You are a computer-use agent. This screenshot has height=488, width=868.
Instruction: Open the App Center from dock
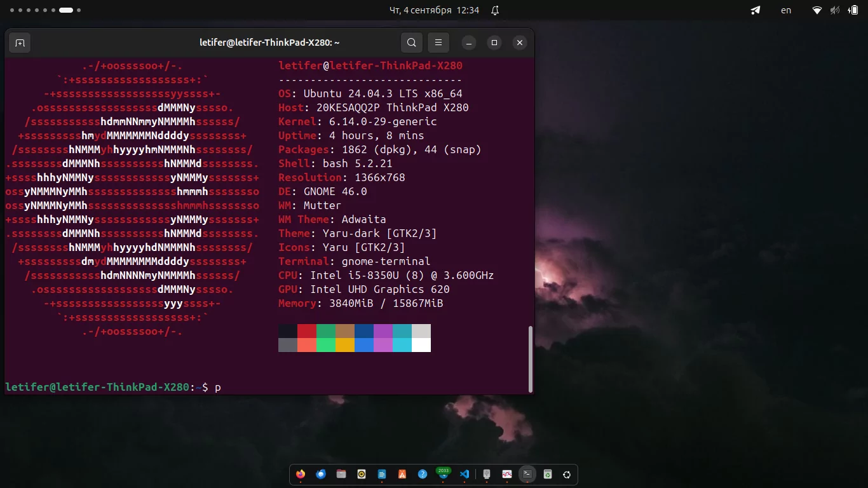[402, 474]
